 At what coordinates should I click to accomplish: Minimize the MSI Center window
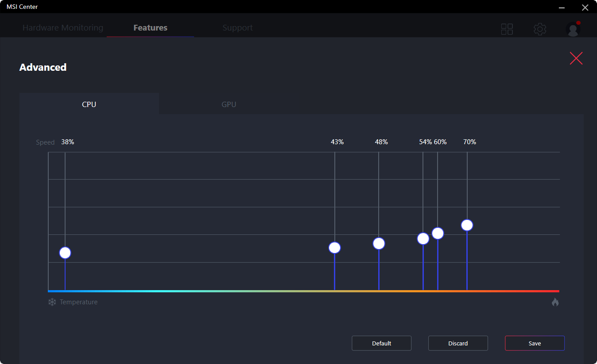point(562,8)
